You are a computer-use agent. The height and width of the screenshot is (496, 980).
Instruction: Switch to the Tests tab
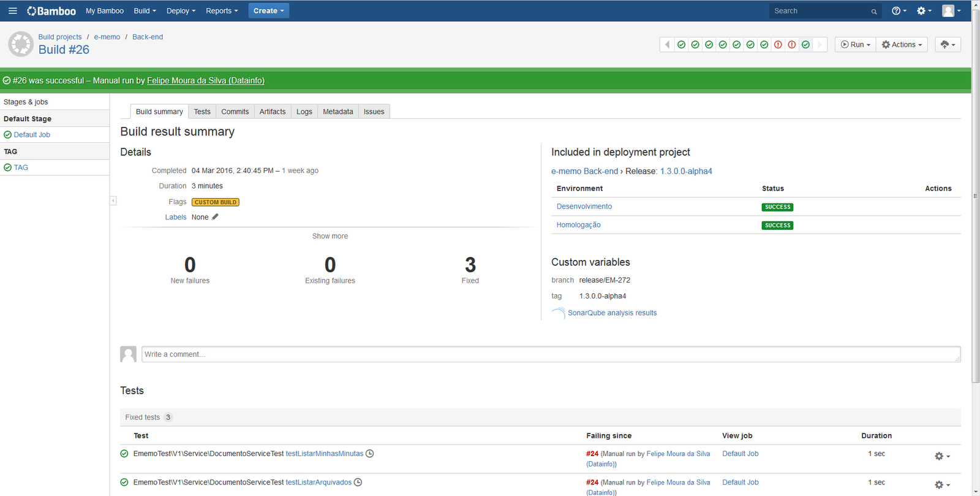202,112
